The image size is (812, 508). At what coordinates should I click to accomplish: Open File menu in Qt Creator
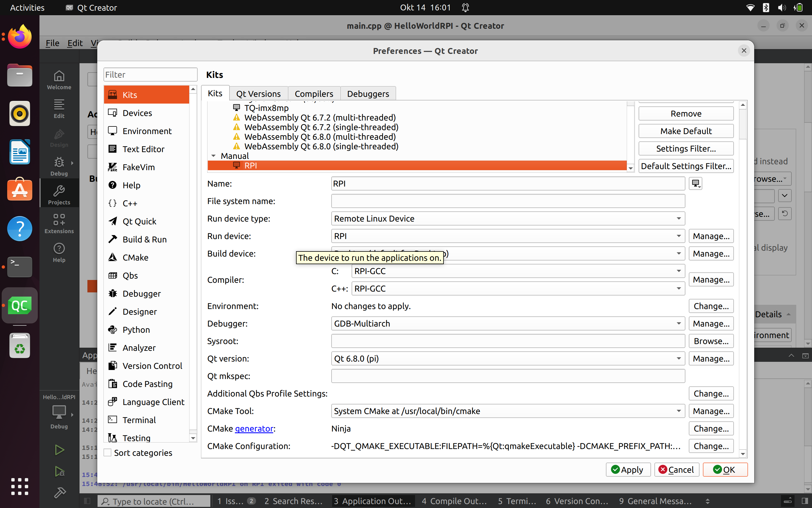click(x=52, y=43)
